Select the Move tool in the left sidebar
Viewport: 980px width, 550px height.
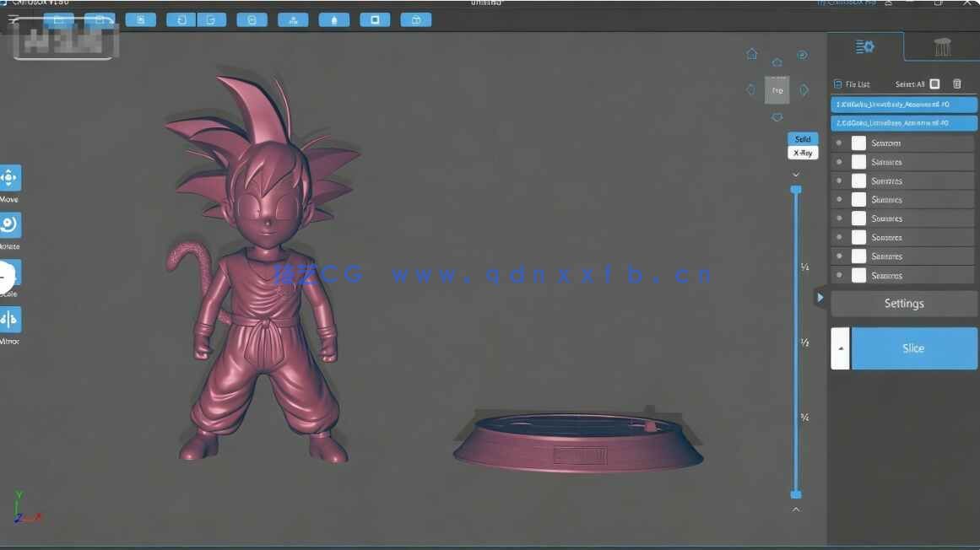pos(10,178)
